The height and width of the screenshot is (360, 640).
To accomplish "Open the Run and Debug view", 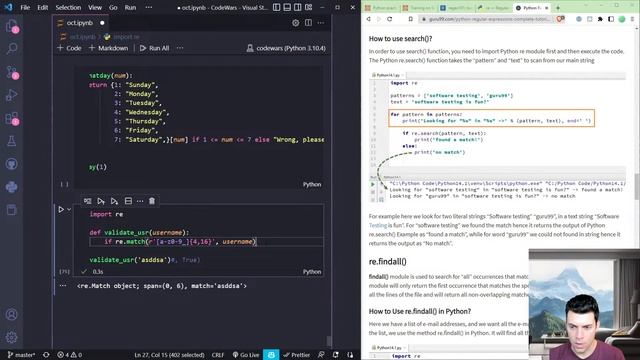I will click(11, 95).
